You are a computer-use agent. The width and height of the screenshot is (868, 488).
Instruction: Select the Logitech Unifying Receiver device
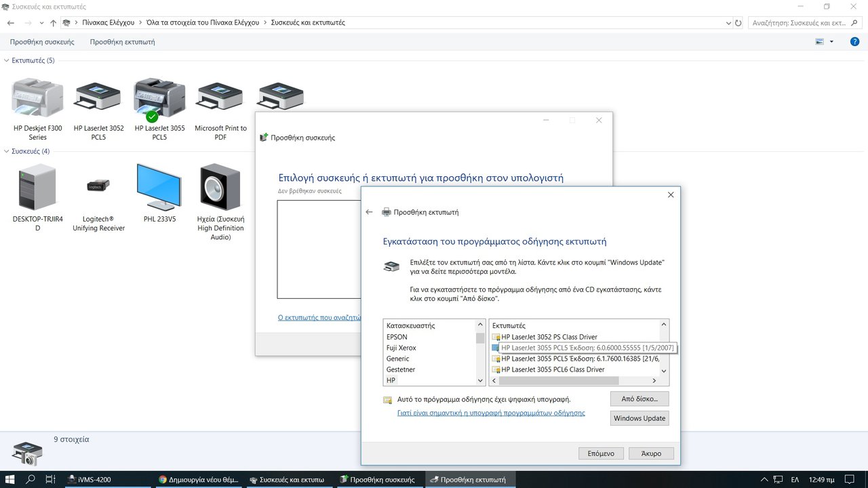(x=98, y=203)
